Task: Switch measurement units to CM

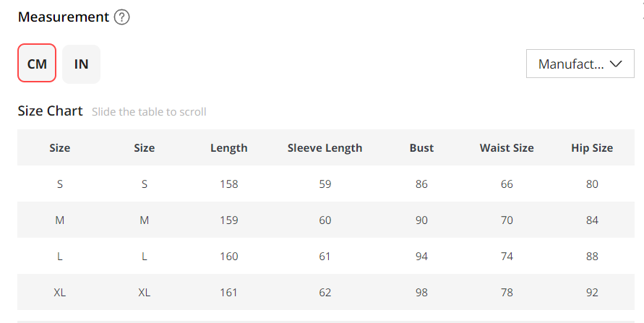Action: [37, 64]
